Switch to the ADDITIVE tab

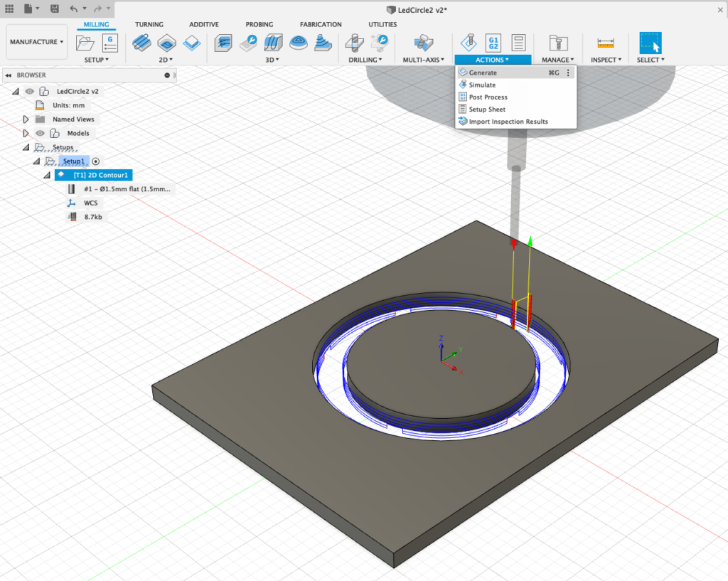coord(204,24)
